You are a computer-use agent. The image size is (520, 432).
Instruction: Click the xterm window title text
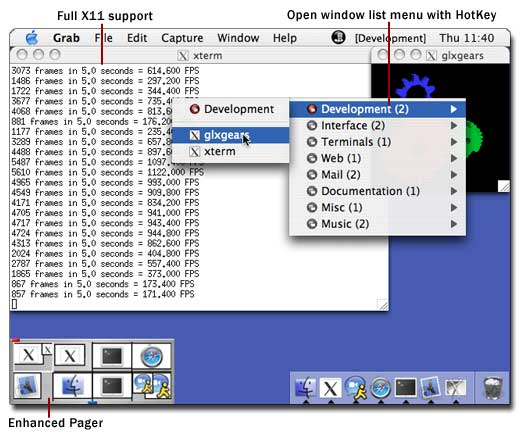pyautogui.click(x=208, y=56)
